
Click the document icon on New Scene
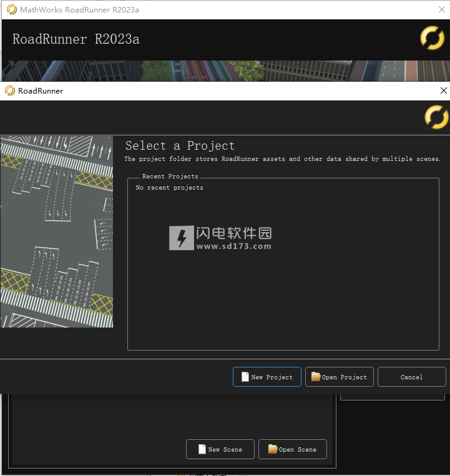pyautogui.click(x=202, y=449)
